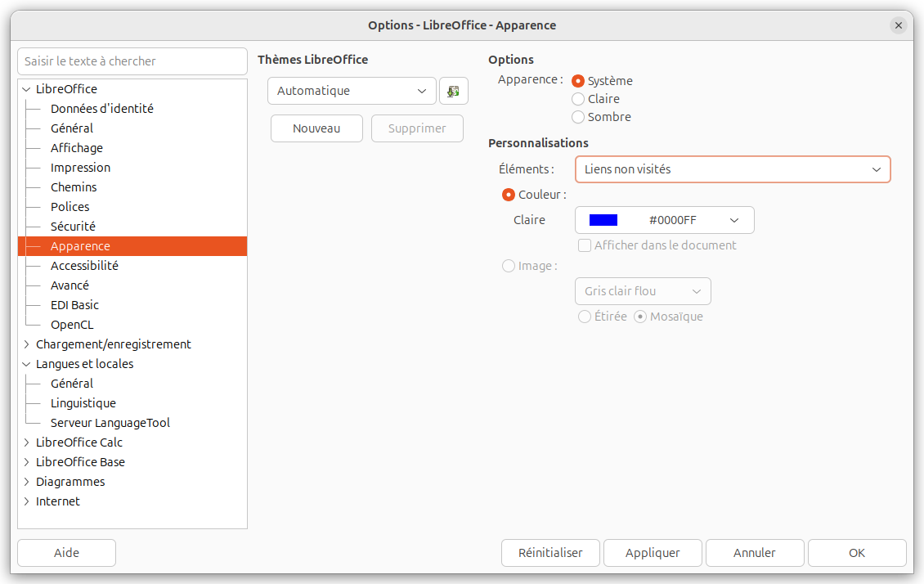Image resolution: width=924 pixels, height=584 pixels.
Task: Expand the Chargement/enregistrement node
Action: tap(26, 344)
